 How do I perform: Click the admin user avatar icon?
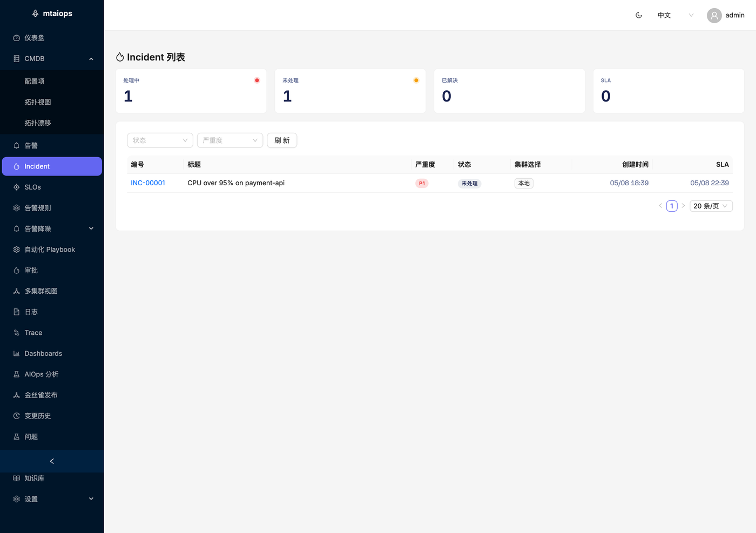pyautogui.click(x=714, y=15)
